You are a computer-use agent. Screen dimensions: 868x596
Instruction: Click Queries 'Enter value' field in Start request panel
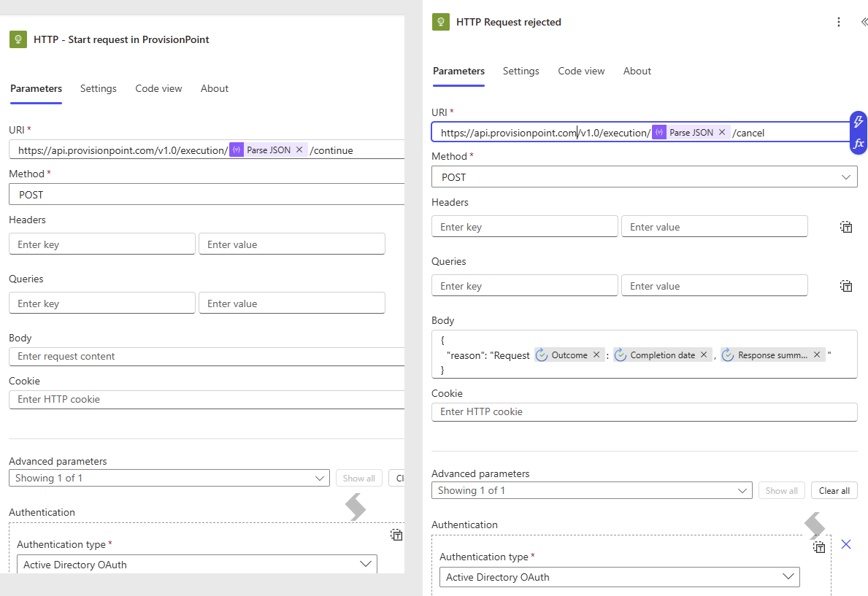[x=292, y=303]
